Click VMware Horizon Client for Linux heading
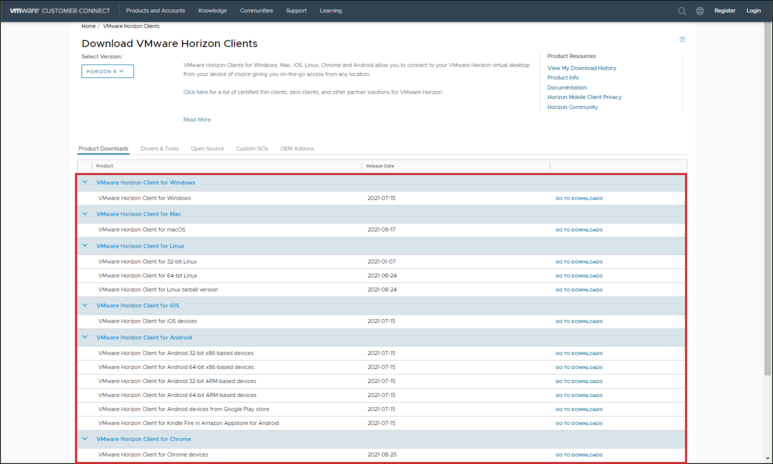773x464 pixels. 141,246
